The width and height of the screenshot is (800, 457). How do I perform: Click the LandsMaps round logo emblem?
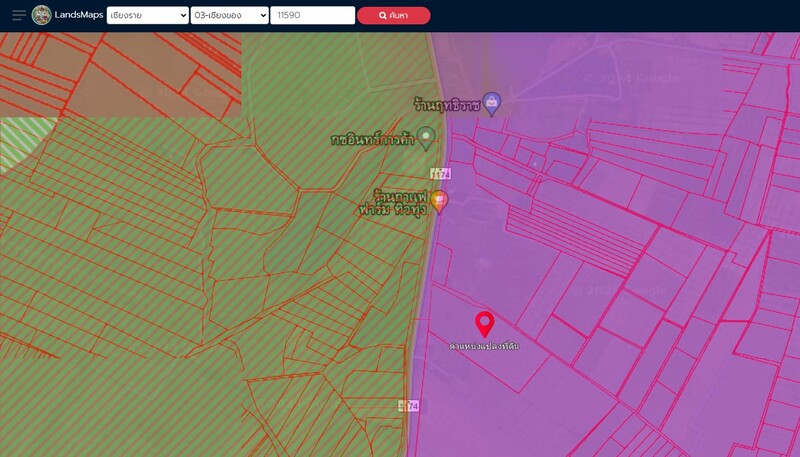tap(41, 15)
